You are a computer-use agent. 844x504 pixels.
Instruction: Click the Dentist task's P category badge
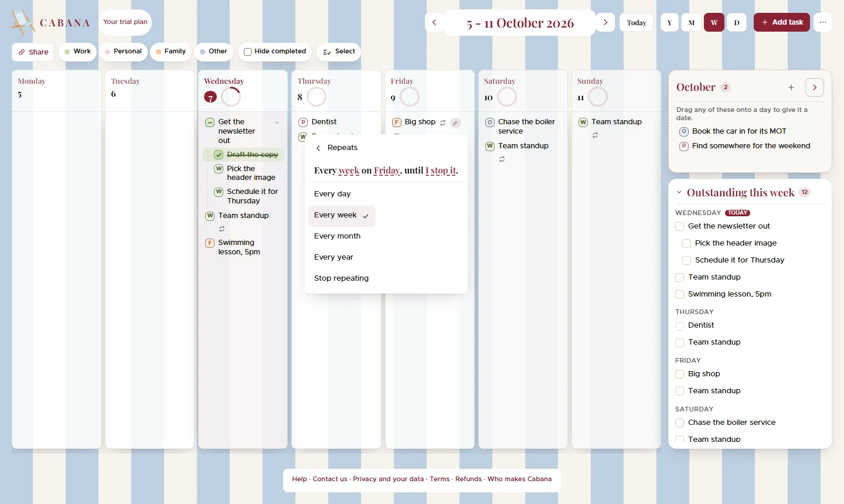click(303, 122)
